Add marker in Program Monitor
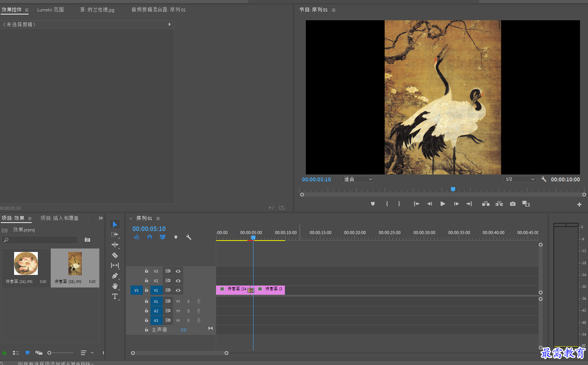The width and height of the screenshot is (588, 365). pyautogui.click(x=373, y=204)
